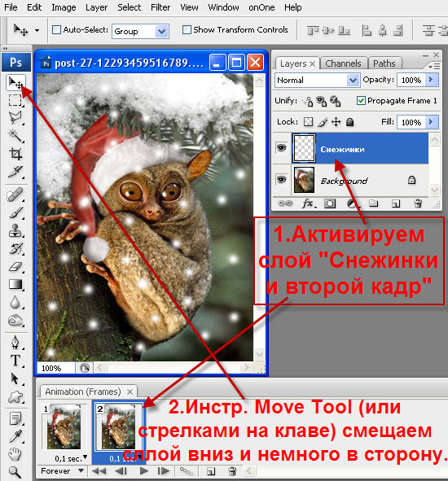Select the Eyedropper tool

click(15, 436)
